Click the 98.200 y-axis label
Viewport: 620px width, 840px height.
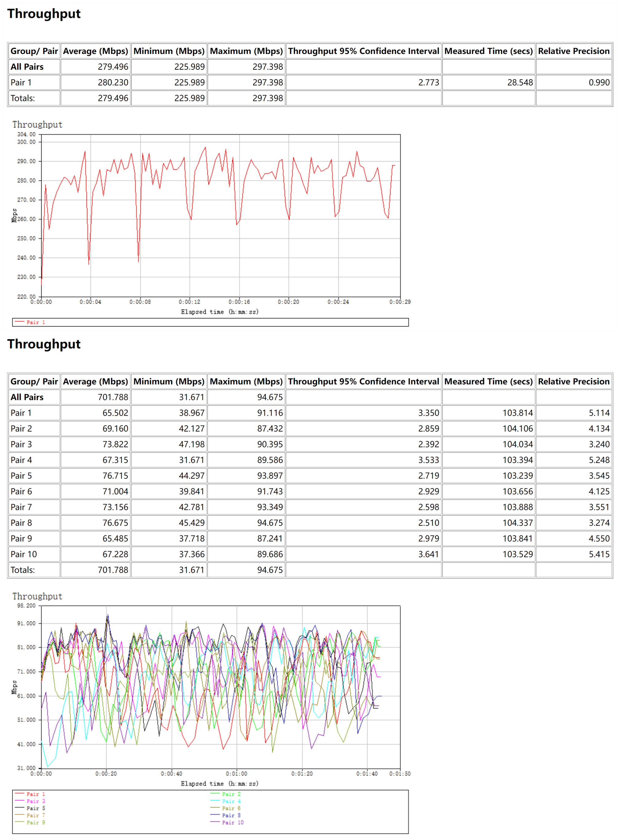pos(26,605)
